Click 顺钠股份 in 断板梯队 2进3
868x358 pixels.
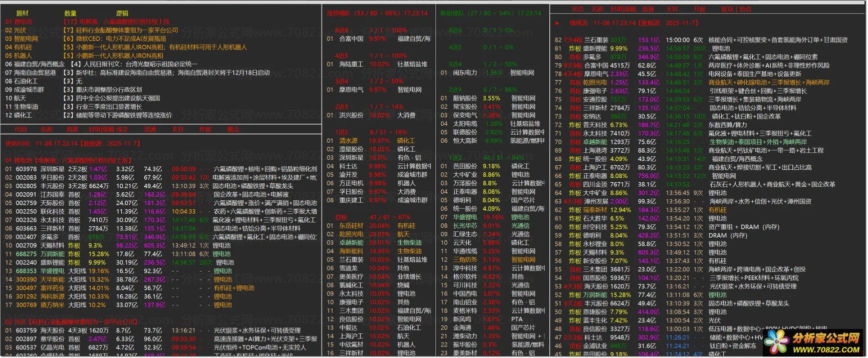coord(465,99)
